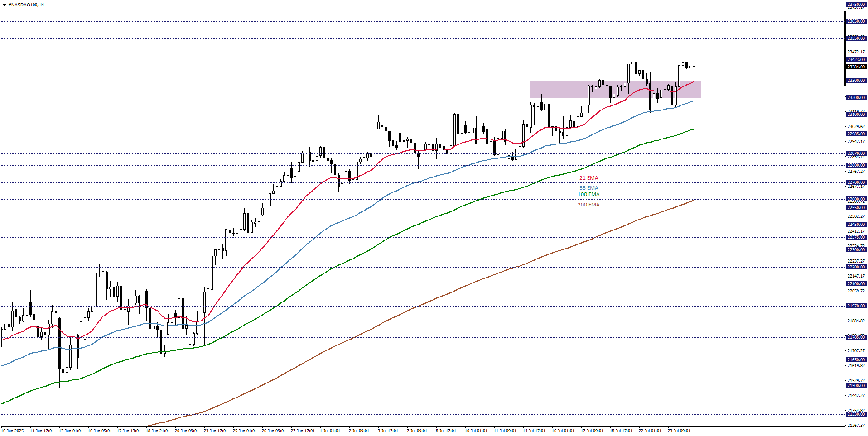868x436 pixels.
Task: Click the 22502.27 value on price scale
Action: click(x=856, y=216)
